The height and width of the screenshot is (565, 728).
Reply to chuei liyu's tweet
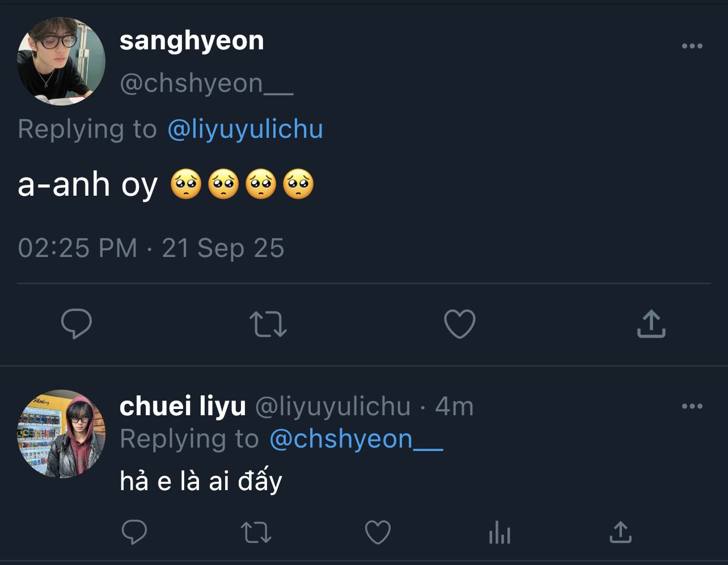pyautogui.click(x=134, y=533)
